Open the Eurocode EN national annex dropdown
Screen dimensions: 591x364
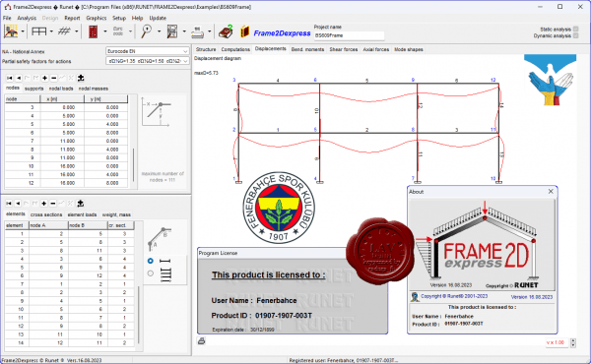point(148,51)
